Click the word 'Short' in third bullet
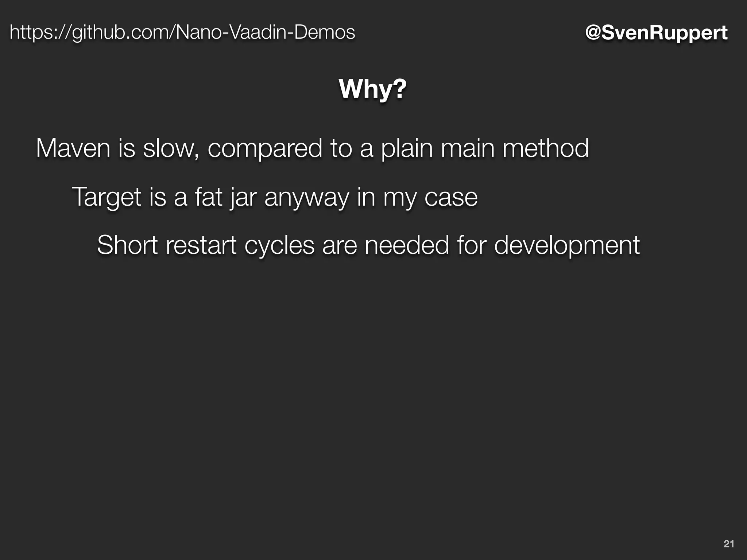Viewport: 747px width, 560px height. pos(127,245)
